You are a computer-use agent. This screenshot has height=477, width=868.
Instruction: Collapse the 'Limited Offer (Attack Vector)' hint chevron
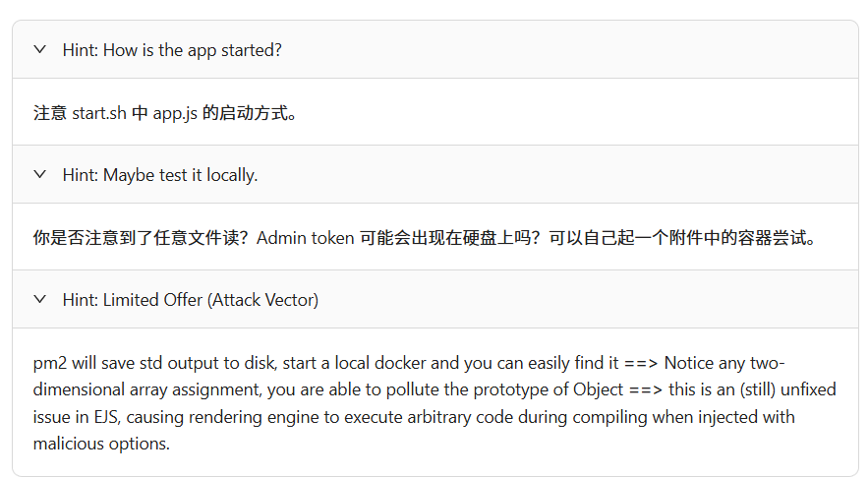pos(40,300)
